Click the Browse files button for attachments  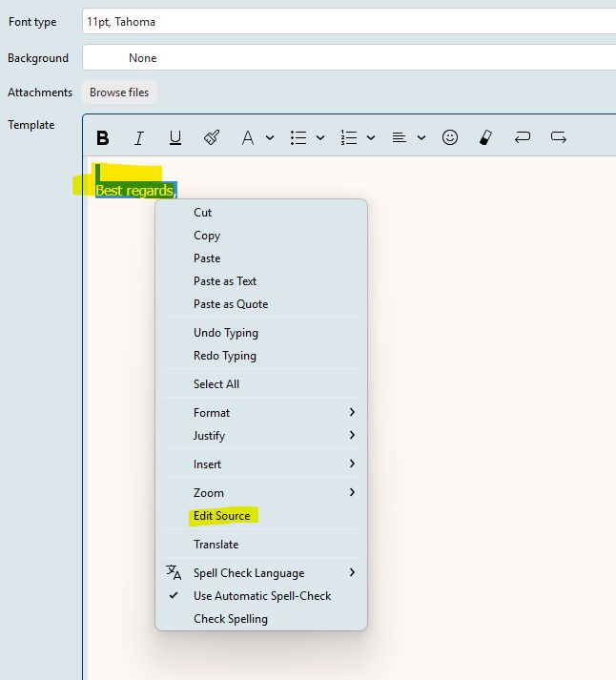click(x=119, y=93)
